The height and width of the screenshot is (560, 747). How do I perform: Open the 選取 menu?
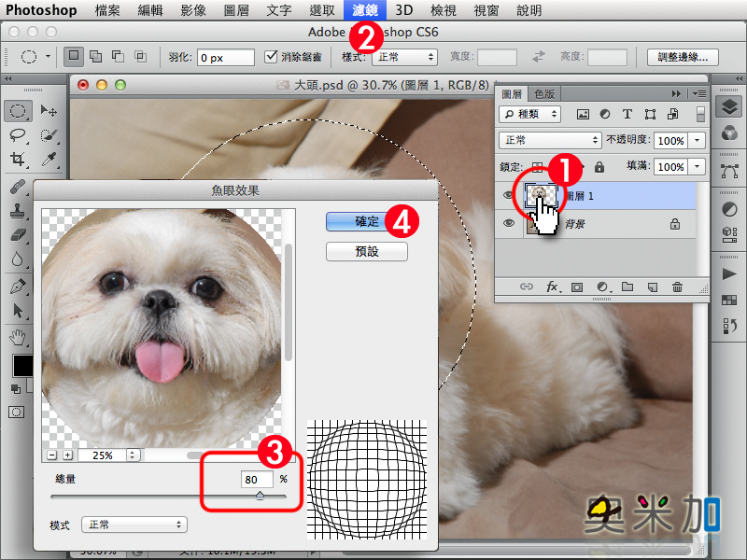322,10
